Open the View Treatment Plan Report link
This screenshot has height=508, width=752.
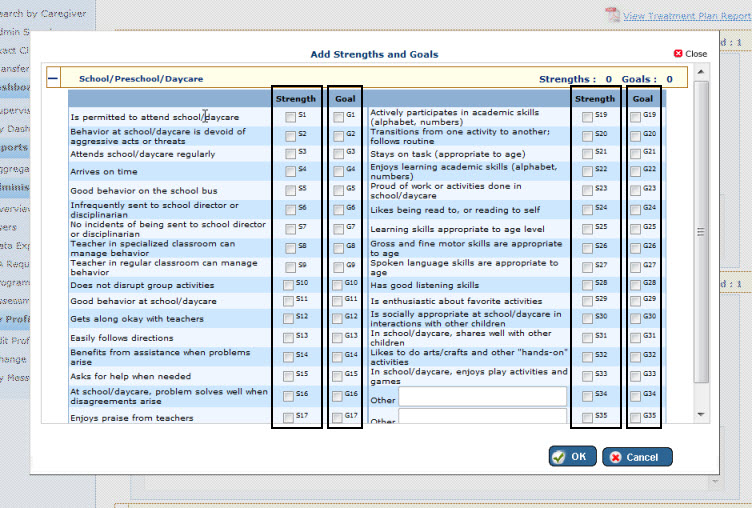click(x=686, y=15)
